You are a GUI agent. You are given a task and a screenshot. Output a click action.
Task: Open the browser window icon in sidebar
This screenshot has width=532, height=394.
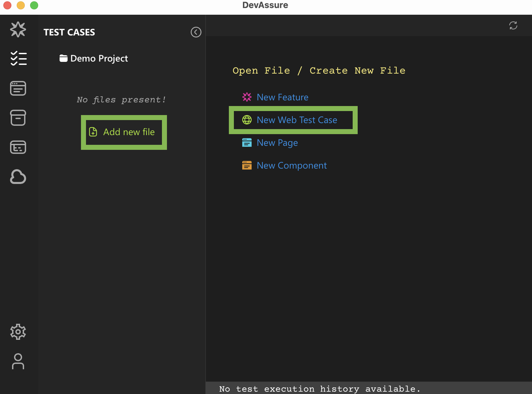point(18,88)
